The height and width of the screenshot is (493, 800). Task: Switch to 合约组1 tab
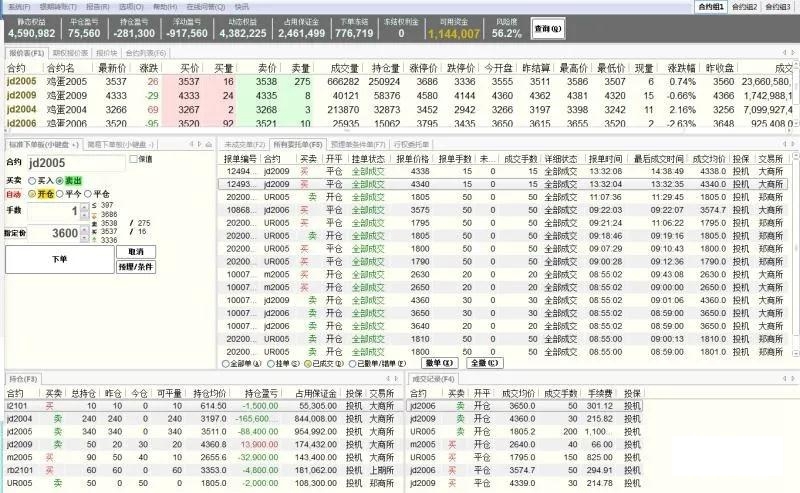click(711, 7)
